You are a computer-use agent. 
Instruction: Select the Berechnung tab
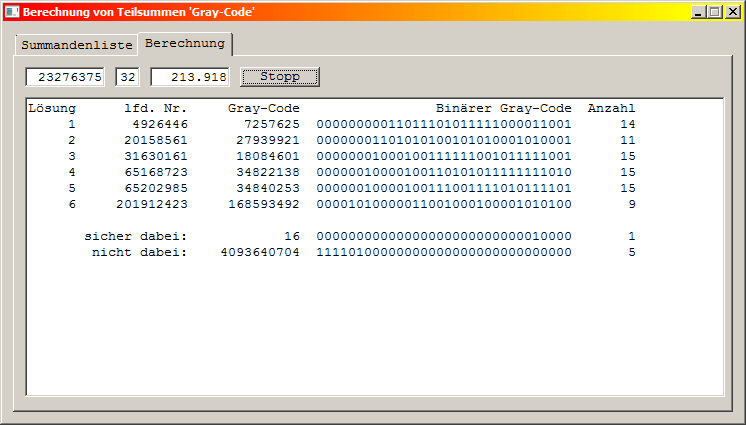(185, 44)
